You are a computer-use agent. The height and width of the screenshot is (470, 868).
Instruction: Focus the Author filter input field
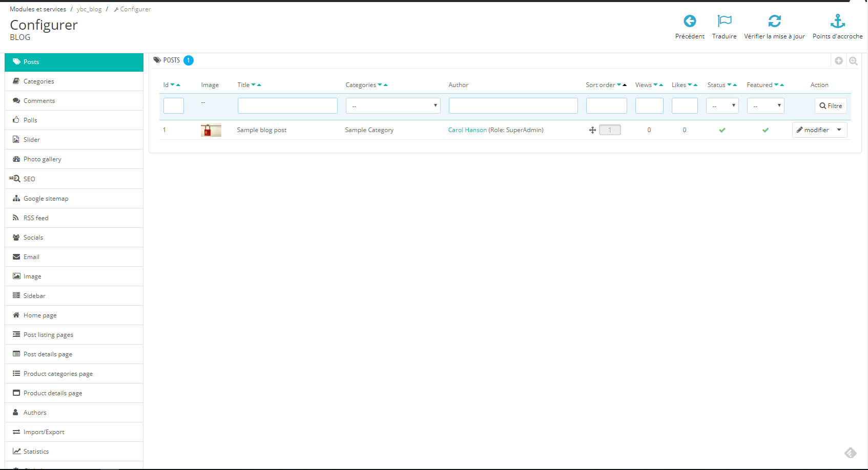point(513,105)
